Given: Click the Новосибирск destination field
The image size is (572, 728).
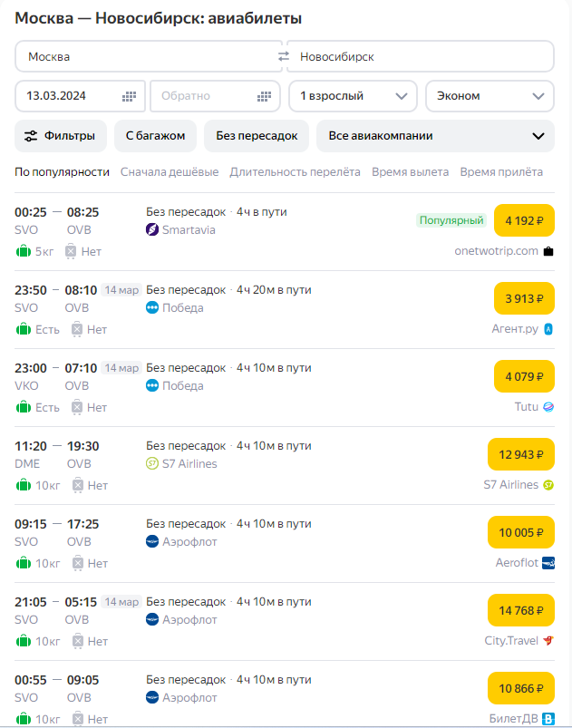Looking at the screenshot, I should [x=420, y=56].
